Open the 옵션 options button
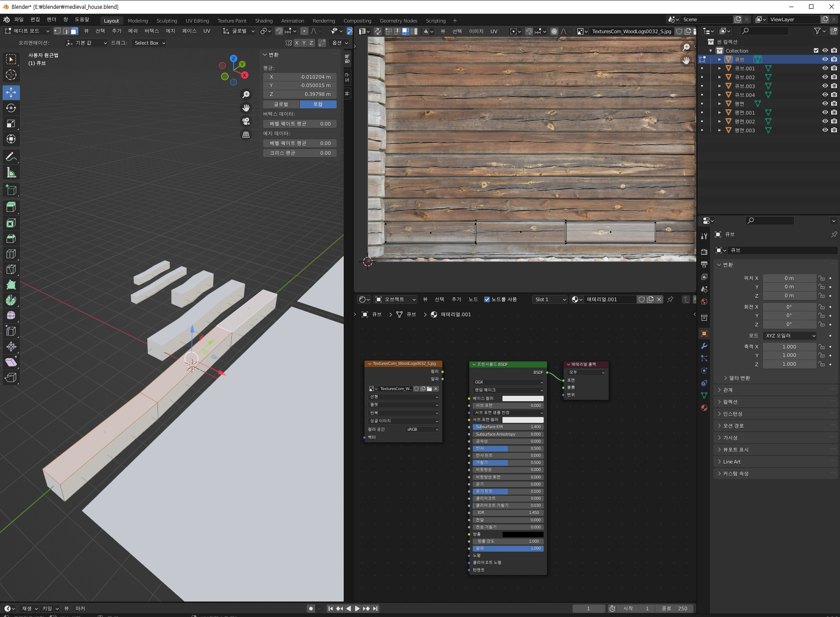The width and height of the screenshot is (840, 617). pos(340,43)
